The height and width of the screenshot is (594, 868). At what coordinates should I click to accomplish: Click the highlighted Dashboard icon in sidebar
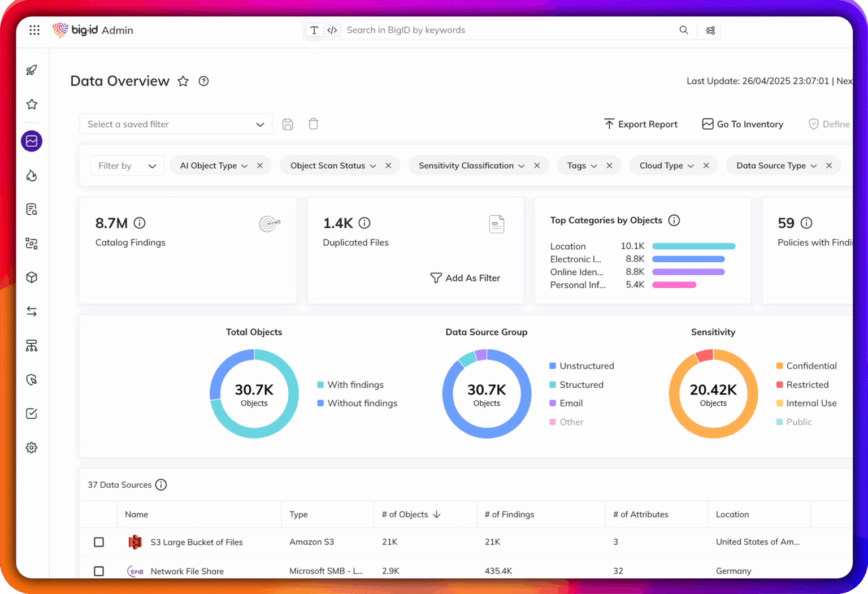[32, 141]
